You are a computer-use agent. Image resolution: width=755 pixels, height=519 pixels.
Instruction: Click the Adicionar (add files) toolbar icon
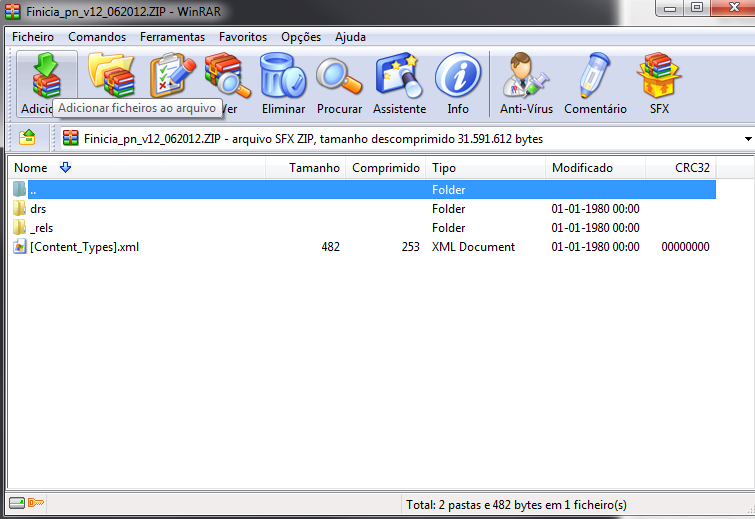coord(47,76)
